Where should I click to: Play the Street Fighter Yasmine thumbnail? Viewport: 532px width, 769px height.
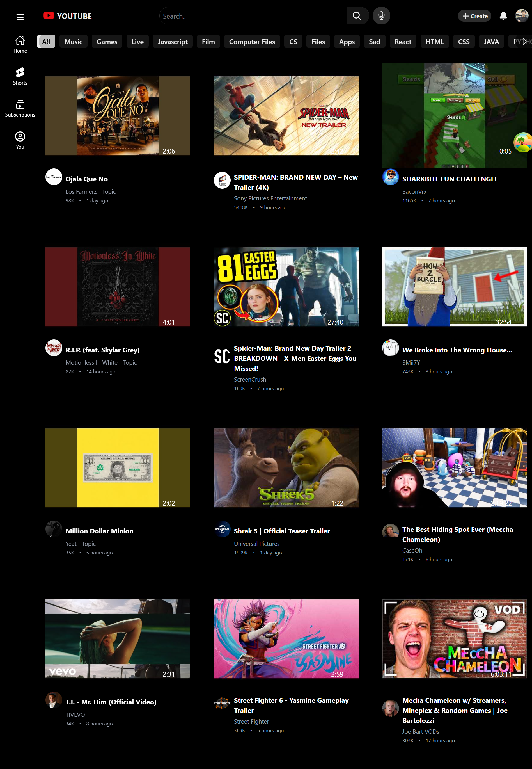click(286, 639)
